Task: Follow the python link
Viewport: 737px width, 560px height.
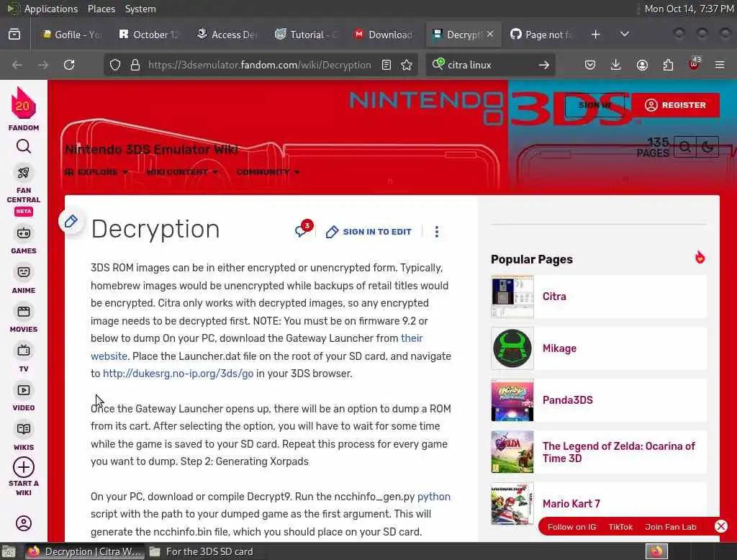Action: (x=433, y=497)
